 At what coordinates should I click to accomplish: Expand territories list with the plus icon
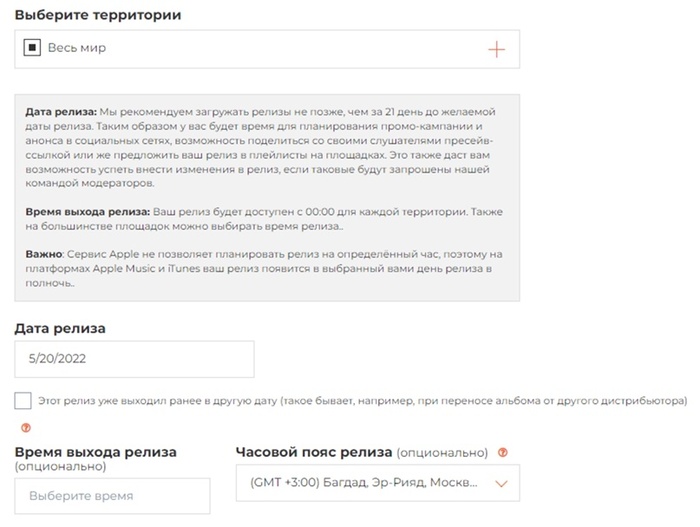coord(496,49)
